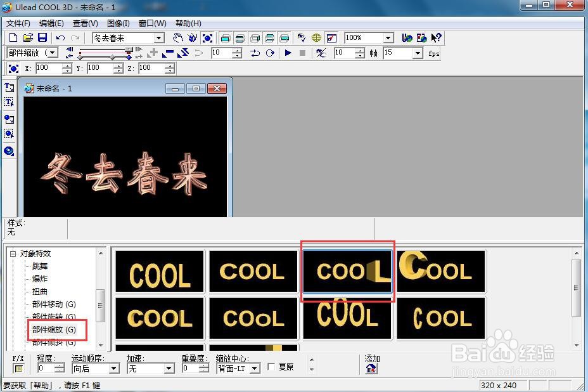588x392 pixels.
Task: Click the 冬去春来 preview canvas
Action: click(x=125, y=157)
